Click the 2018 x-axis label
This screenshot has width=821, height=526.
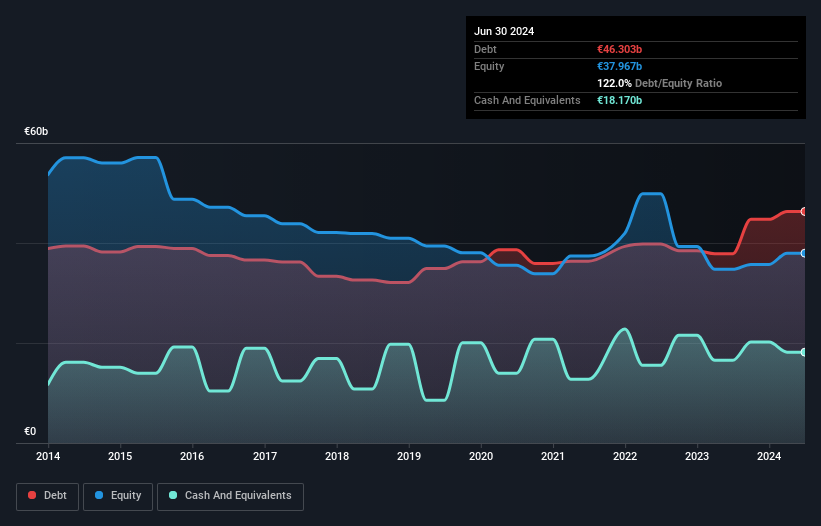[x=337, y=456]
